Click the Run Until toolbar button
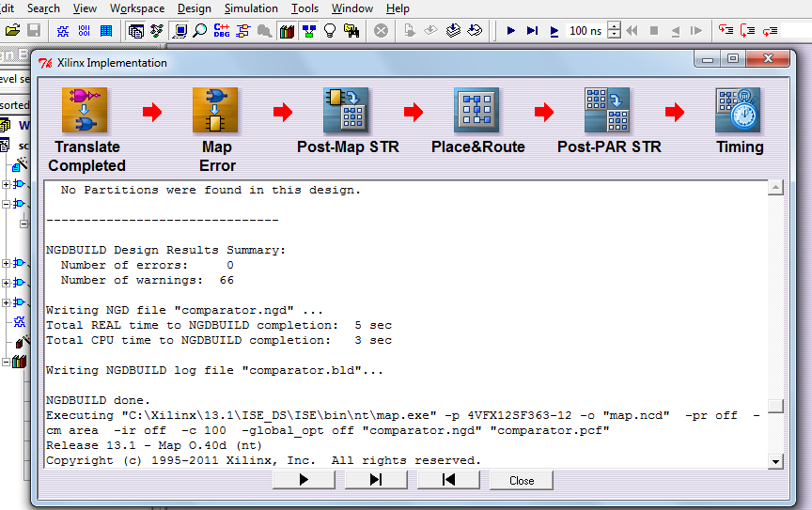812x510 pixels. [x=532, y=31]
